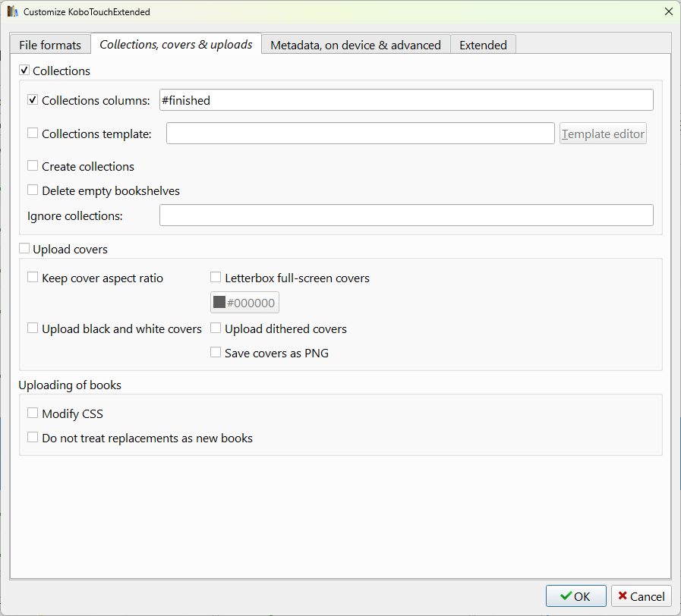Uncheck the Collections checkbox
This screenshot has width=681, height=616.
pyautogui.click(x=25, y=71)
